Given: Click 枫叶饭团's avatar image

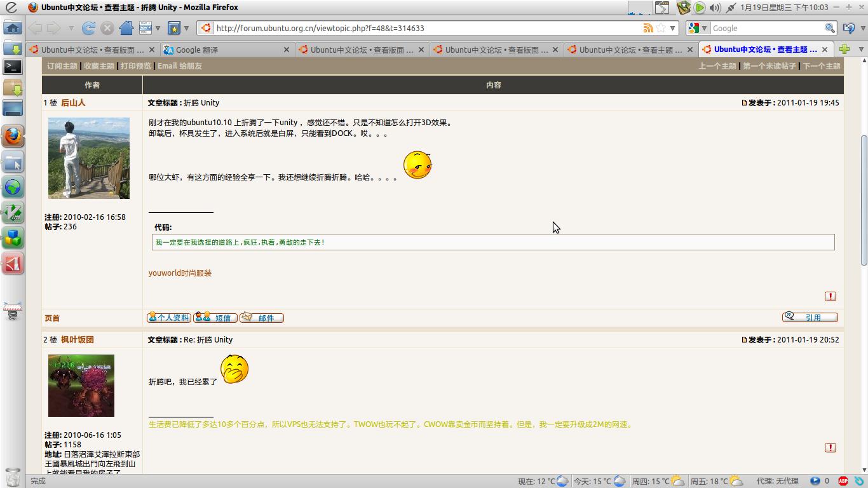Looking at the screenshot, I should click(x=81, y=386).
